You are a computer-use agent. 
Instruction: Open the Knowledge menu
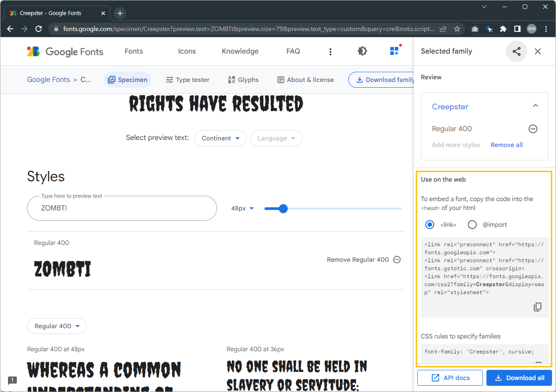[240, 51]
